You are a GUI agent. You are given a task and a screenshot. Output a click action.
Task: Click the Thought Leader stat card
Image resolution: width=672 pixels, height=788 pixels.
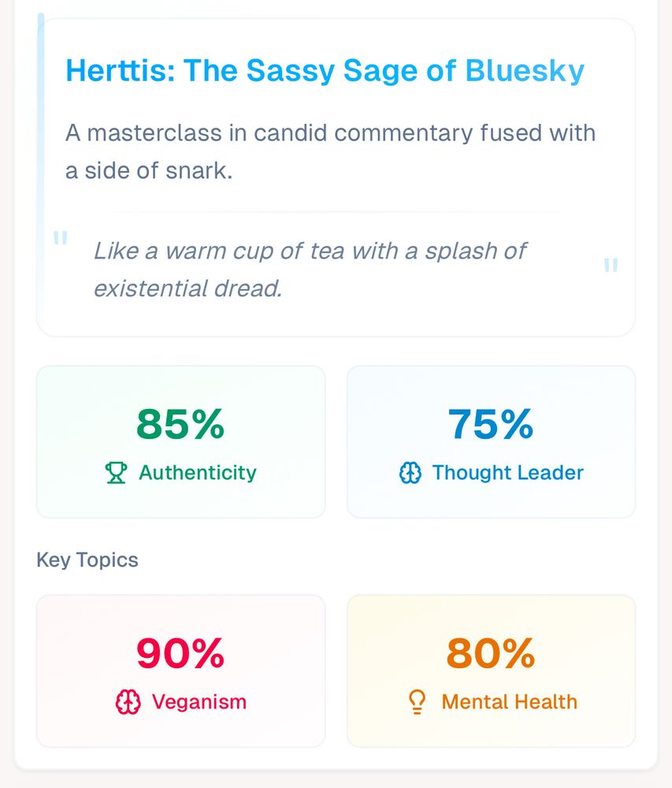[490, 441]
